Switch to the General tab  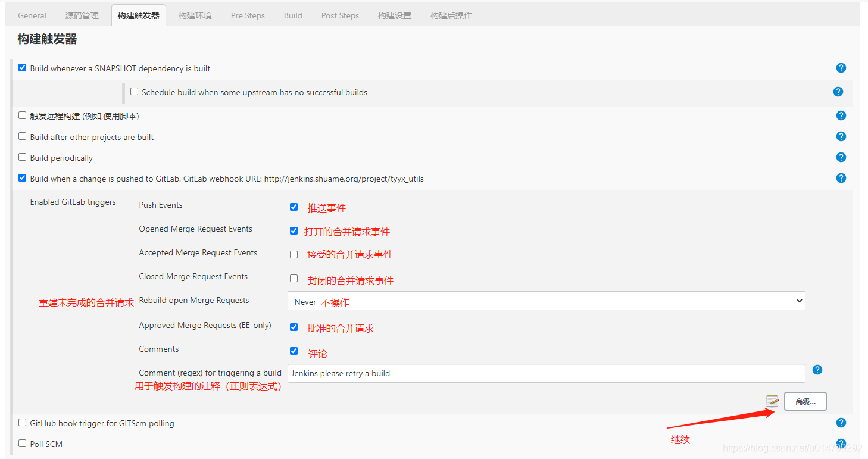point(32,15)
